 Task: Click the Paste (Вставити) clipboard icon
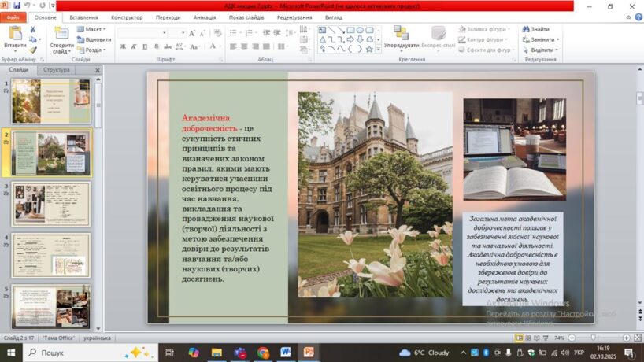pos(14,35)
